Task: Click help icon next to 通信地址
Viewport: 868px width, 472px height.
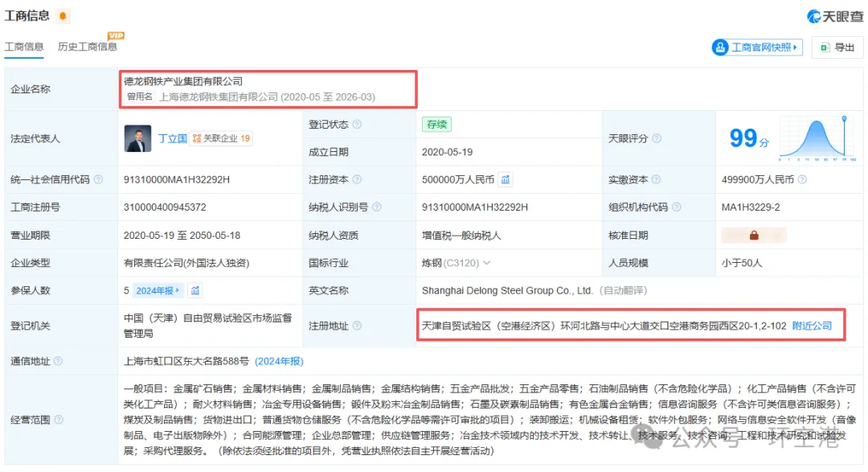Action: (58, 361)
